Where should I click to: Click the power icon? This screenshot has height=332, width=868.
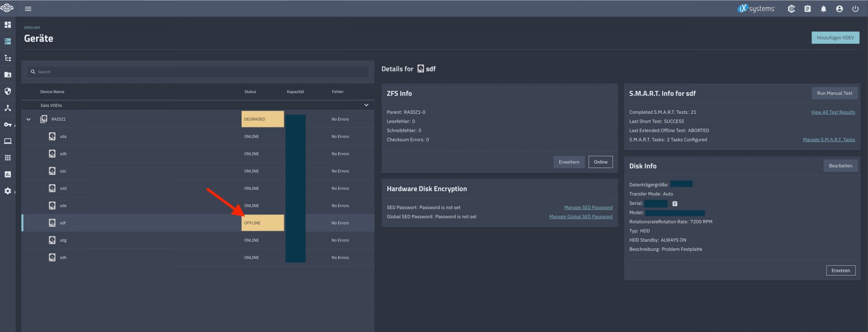click(855, 9)
